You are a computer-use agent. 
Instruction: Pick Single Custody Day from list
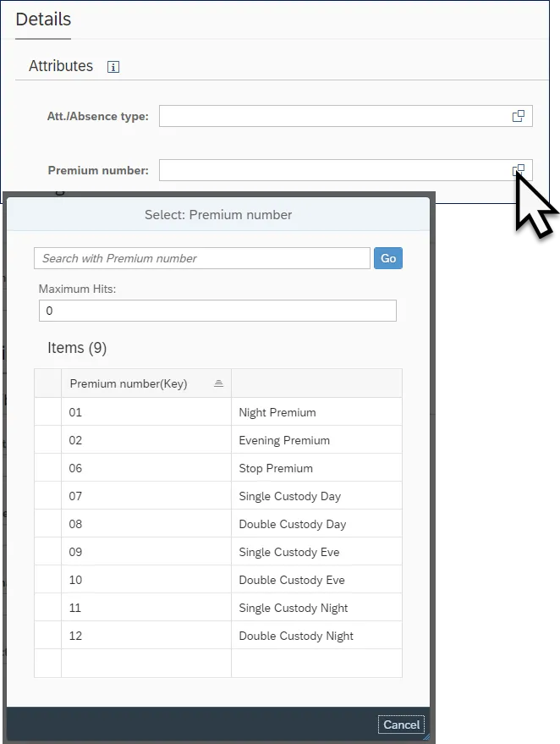click(x=290, y=496)
